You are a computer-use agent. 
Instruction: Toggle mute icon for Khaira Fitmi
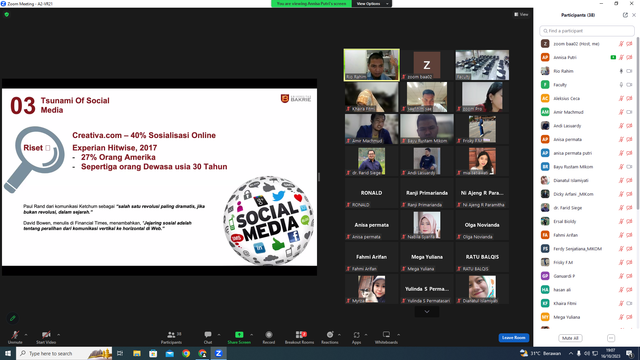(x=621, y=303)
